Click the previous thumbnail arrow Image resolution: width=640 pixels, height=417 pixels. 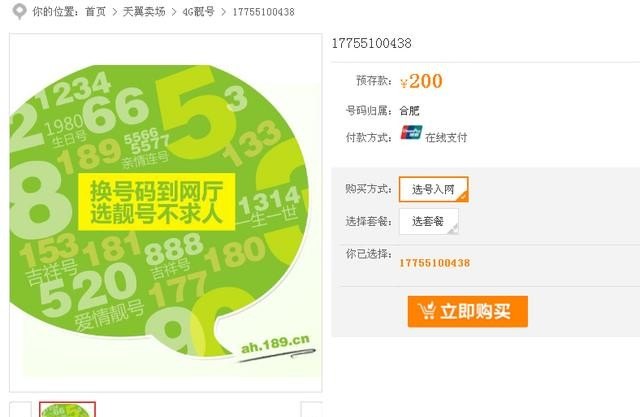tap(20, 409)
